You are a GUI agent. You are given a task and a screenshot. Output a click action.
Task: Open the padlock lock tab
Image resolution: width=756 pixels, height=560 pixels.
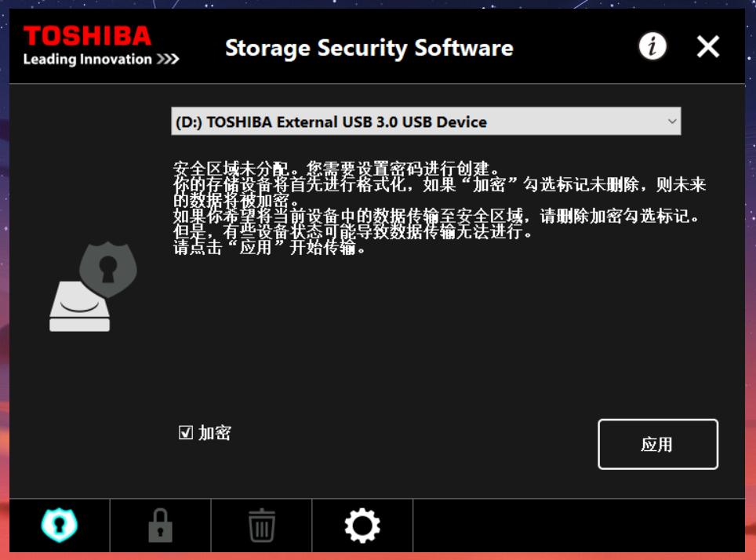160,525
